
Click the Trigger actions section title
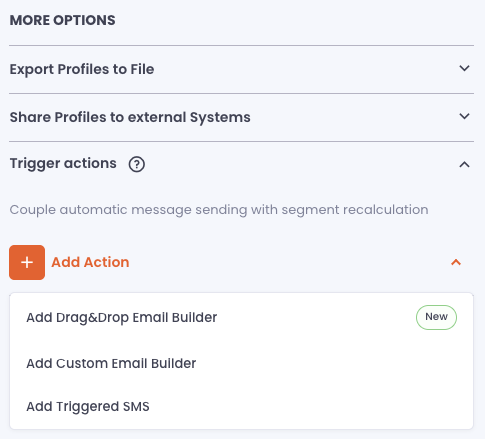(x=63, y=164)
